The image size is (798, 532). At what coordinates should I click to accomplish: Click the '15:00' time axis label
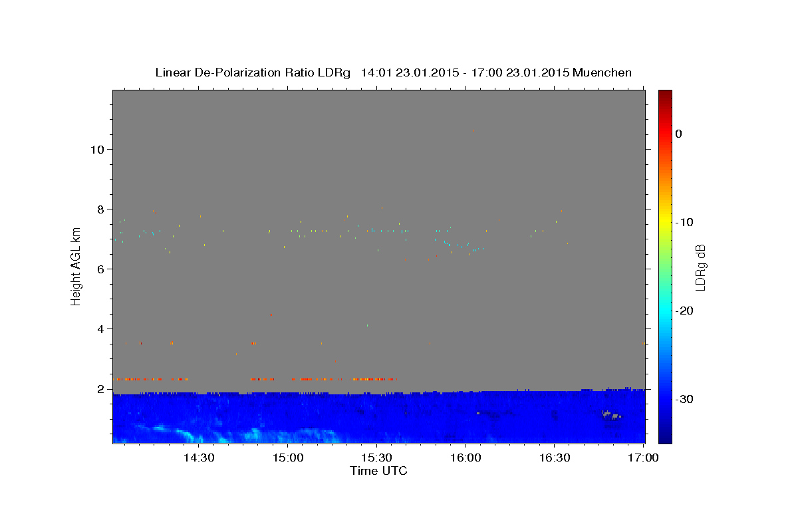pos(287,458)
